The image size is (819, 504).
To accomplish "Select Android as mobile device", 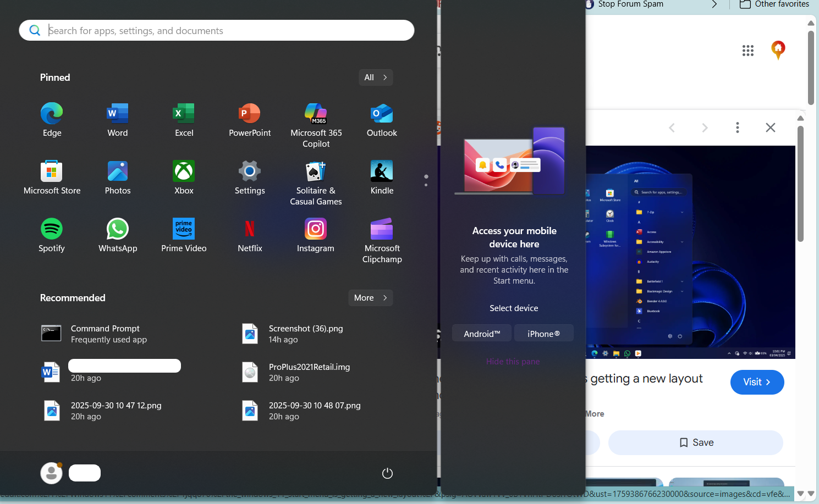I will tap(482, 334).
